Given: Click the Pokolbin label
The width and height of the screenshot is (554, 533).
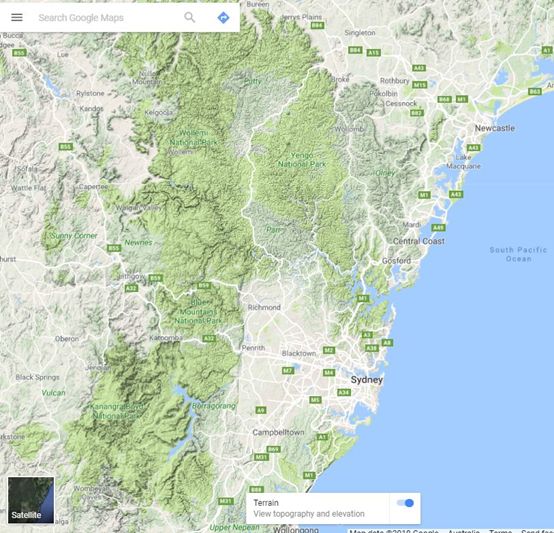Looking at the screenshot, I should tap(383, 94).
